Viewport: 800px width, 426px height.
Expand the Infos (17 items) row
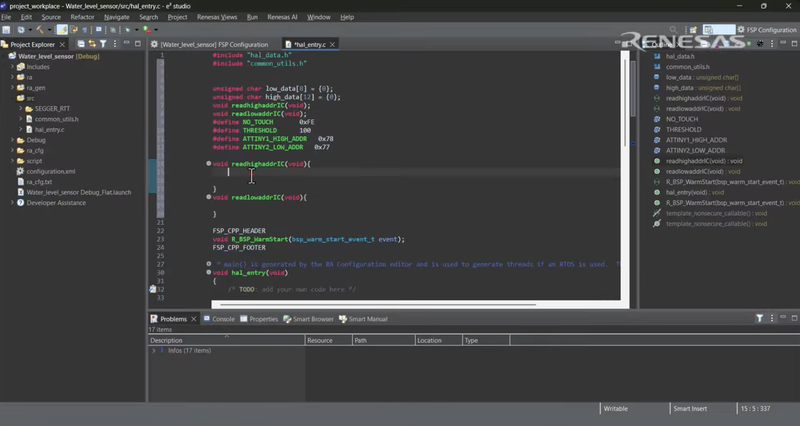154,350
